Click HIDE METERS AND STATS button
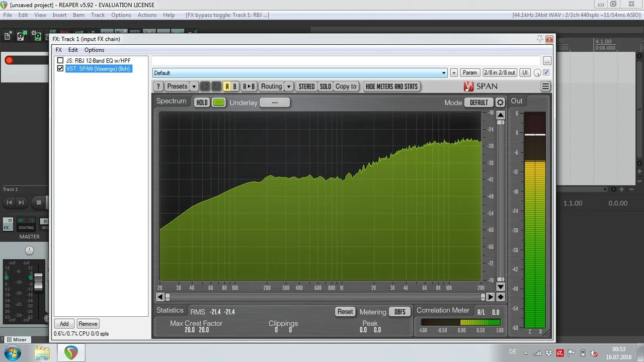644x362 pixels. click(391, 86)
